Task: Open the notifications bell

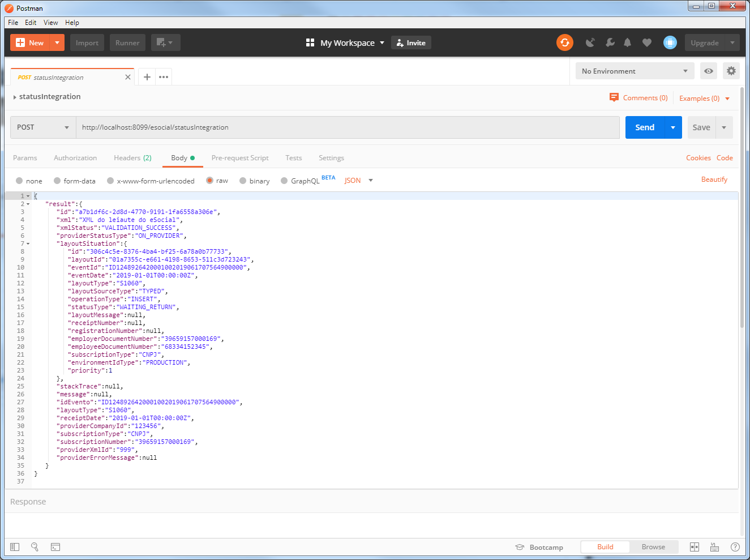Action: point(627,42)
